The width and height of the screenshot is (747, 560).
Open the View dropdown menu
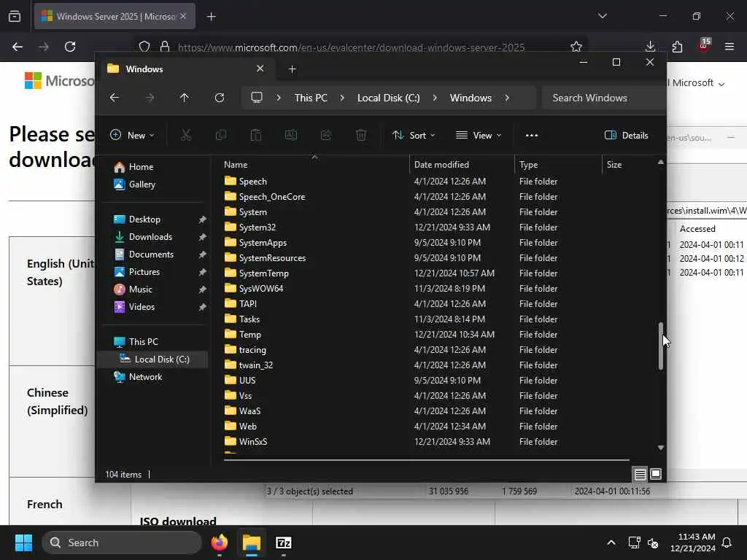coord(479,135)
